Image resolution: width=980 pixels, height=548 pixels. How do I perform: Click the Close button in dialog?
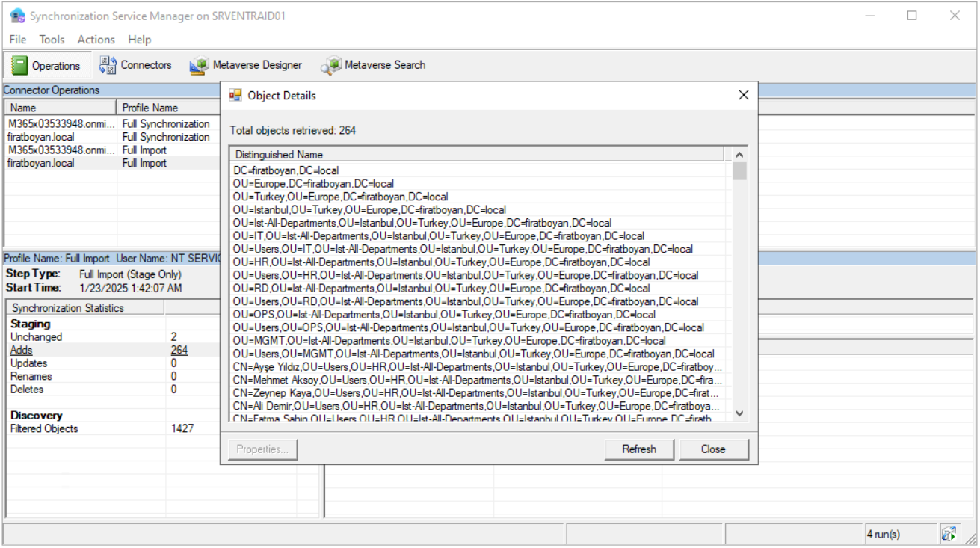pyautogui.click(x=713, y=449)
